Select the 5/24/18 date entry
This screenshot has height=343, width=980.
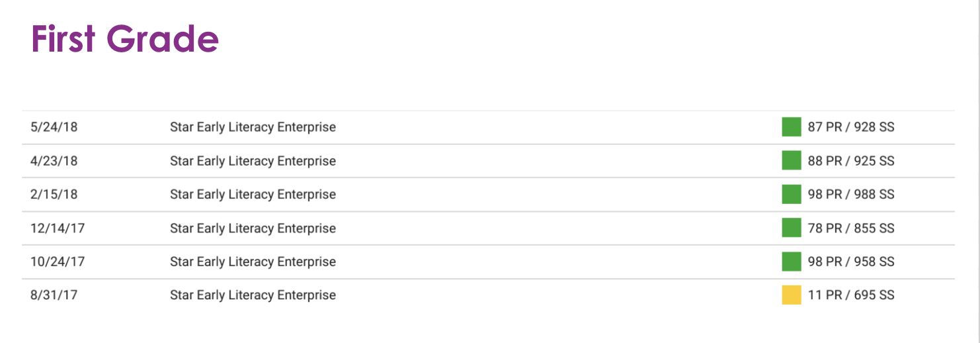[x=54, y=127]
